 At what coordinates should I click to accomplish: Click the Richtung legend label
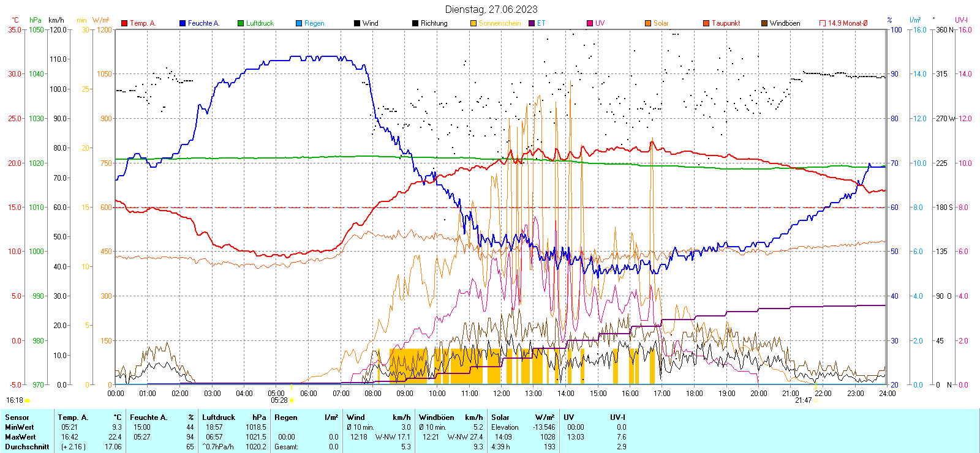pos(434,23)
